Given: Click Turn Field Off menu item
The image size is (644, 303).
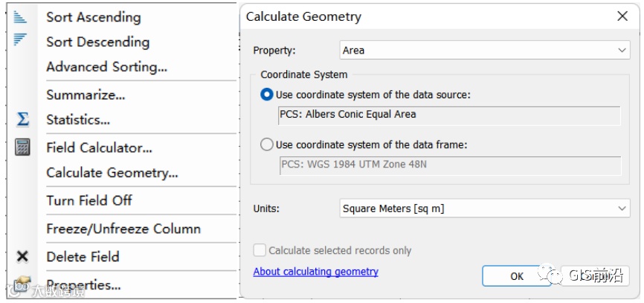Looking at the screenshot, I should 89,200.
